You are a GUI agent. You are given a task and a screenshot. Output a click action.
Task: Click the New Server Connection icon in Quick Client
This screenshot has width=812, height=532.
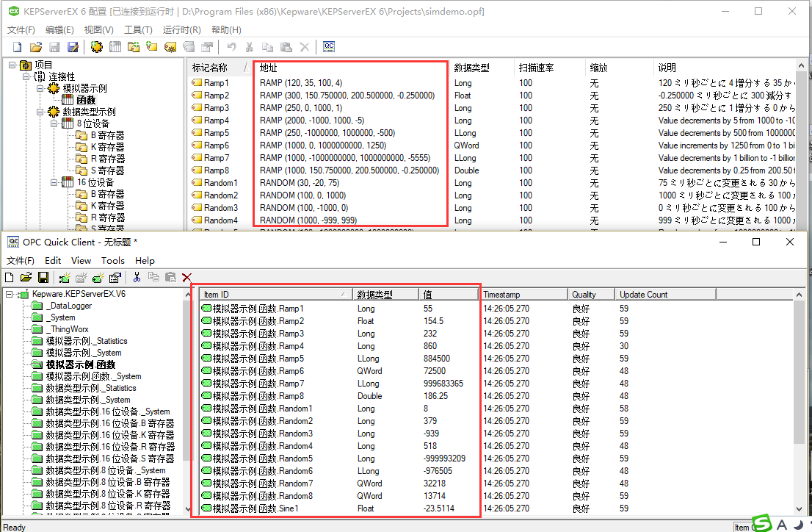click(x=63, y=277)
